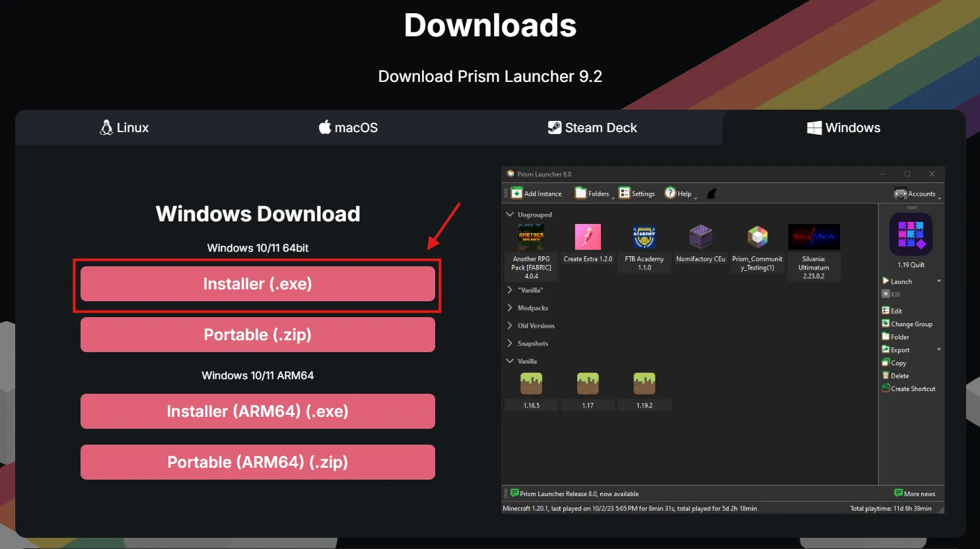Click the 1.19 Quilt instance icon in sidebar
The image size is (980, 549).
(911, 235)
